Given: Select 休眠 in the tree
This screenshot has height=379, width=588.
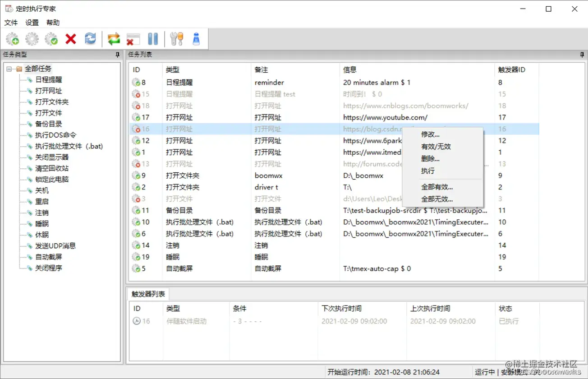Looking at the screenshot, I should click(x=42, y=235).
